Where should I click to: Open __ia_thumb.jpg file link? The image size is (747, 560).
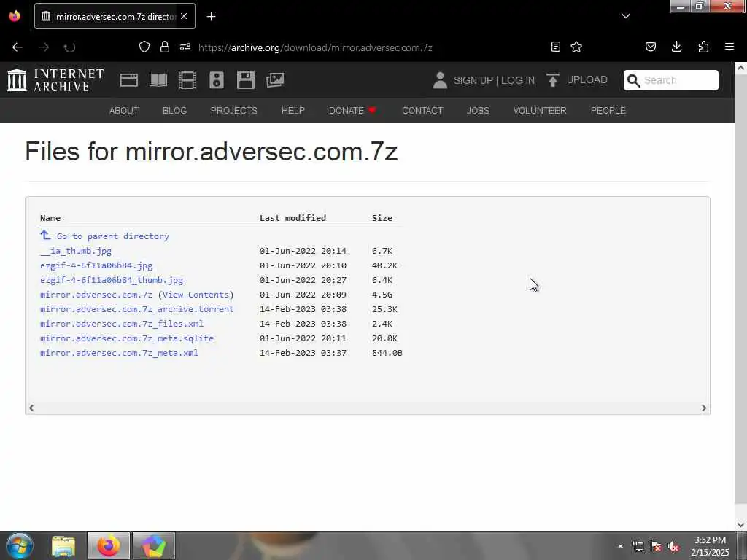point(76,251)
